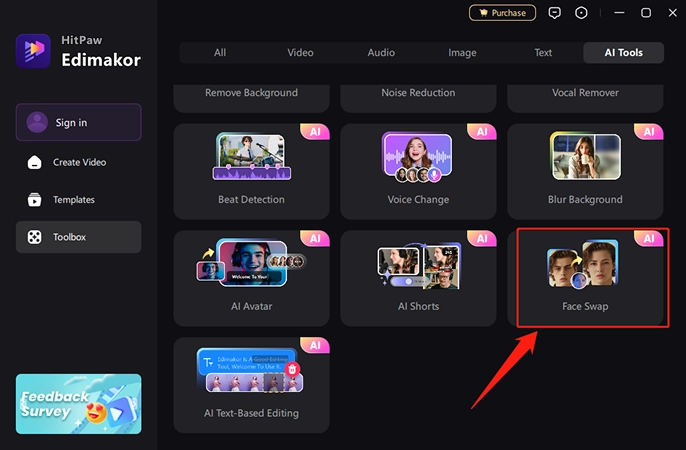Switch to the All tab
686x450 pixels.
(x=220, y=52)
